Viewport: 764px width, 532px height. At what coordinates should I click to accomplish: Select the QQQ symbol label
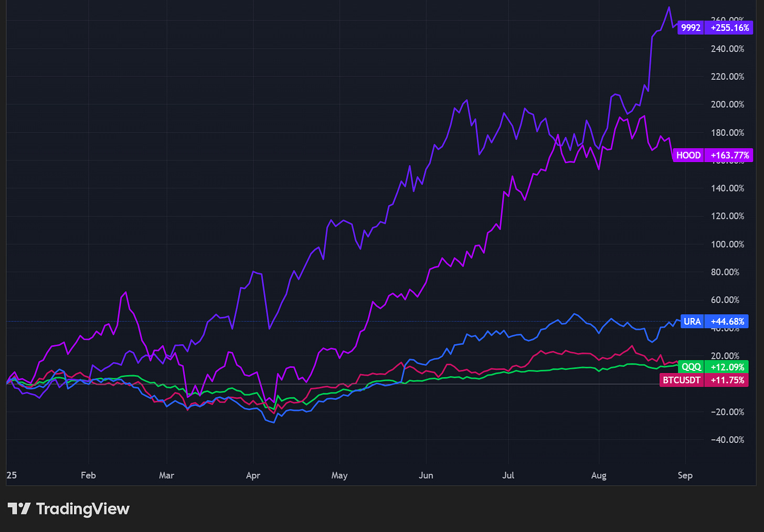691,367
